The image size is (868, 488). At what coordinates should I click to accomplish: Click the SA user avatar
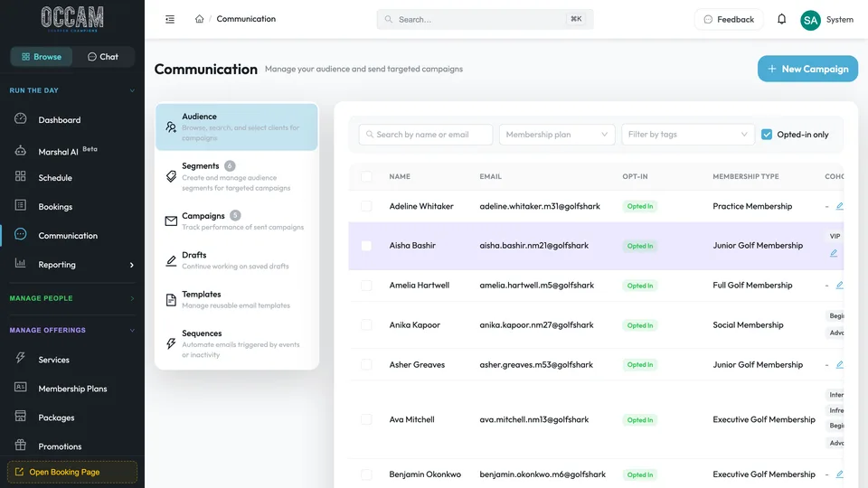point(810,21)
